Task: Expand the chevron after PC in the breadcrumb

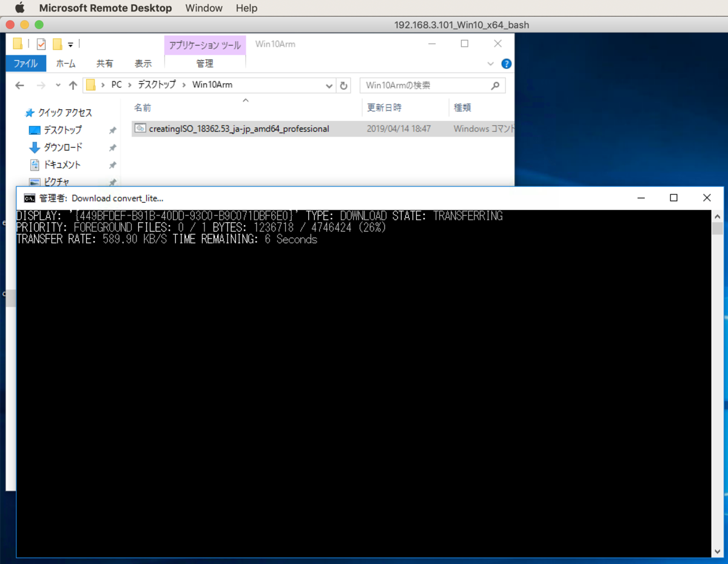Action: tap(130, 85)
